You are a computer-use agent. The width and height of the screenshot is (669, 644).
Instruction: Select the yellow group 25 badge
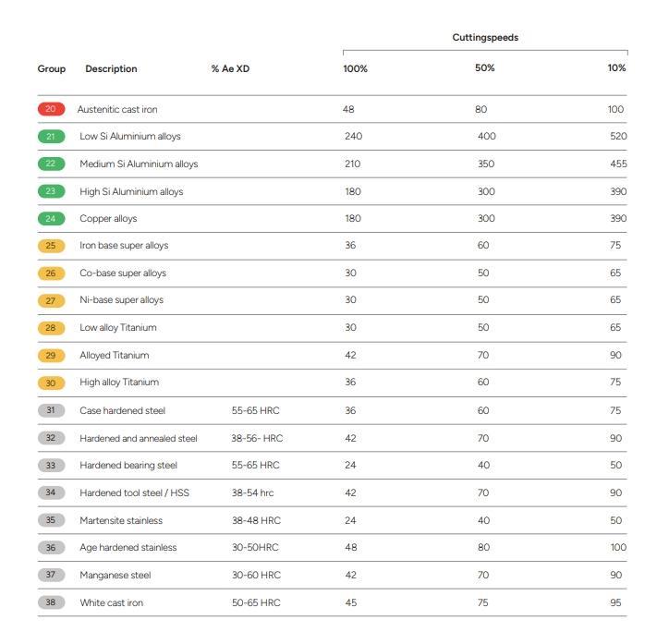tap(50, 246)
